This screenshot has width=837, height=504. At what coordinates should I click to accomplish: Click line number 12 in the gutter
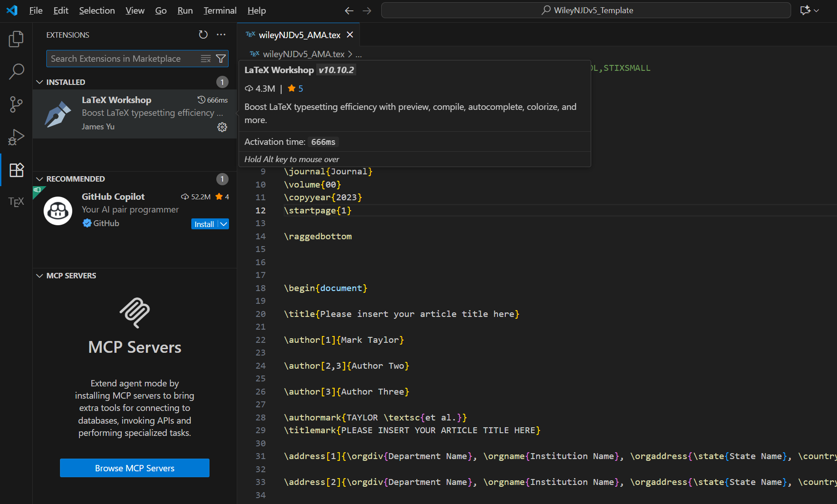click(260, 210)
